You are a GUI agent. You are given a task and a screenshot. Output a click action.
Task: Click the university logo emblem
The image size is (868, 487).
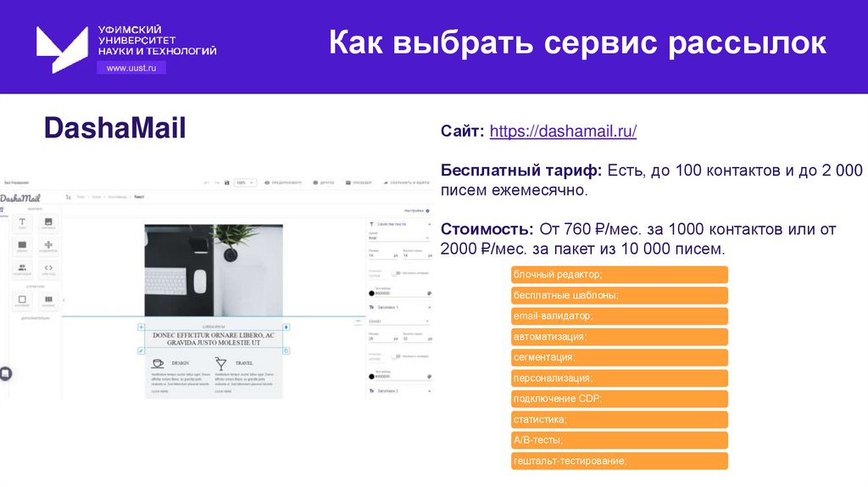point(62,48)
